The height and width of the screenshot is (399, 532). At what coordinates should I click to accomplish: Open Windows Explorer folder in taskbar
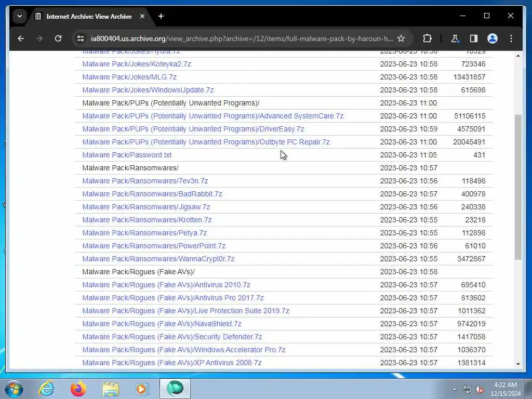pyautogui.click(x=111, y=389)
